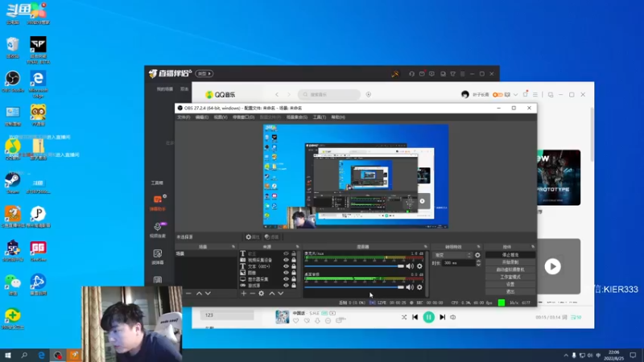Toggle visibility of 显示器采集 source
644x362 pixels.
pyautogui.click(x=286, y=279)
